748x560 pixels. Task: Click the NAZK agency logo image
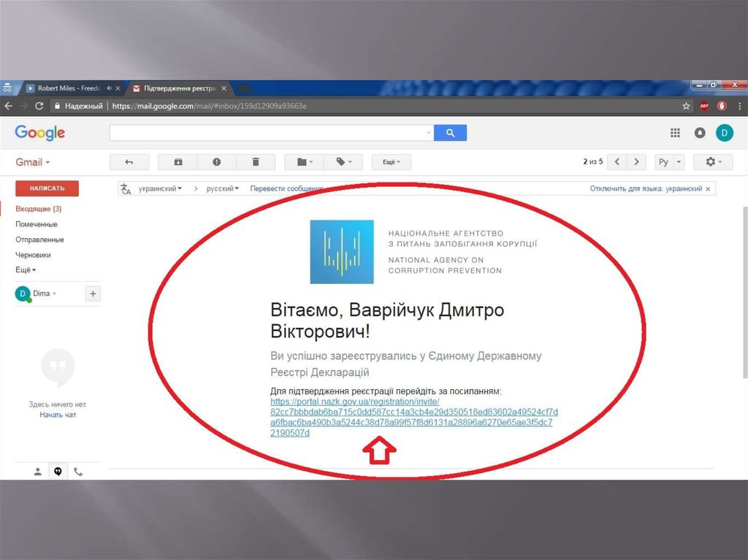[x=342, y=252]
